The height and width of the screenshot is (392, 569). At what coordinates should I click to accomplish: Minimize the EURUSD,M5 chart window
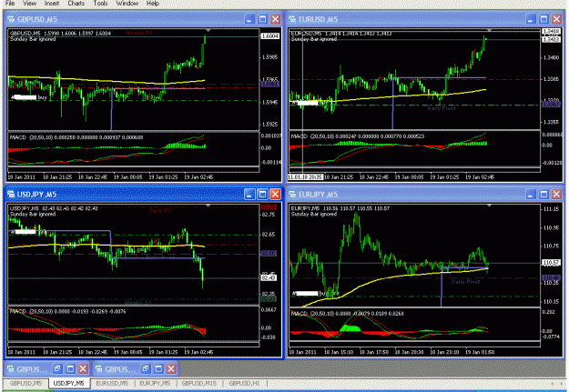[531, 19]
